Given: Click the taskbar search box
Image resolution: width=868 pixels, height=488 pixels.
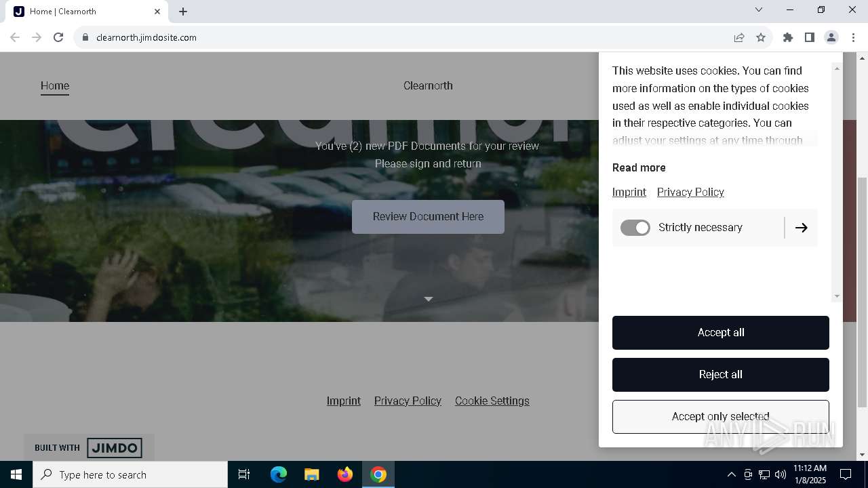Looking at the screenshot, I should [x=130, y=474].
